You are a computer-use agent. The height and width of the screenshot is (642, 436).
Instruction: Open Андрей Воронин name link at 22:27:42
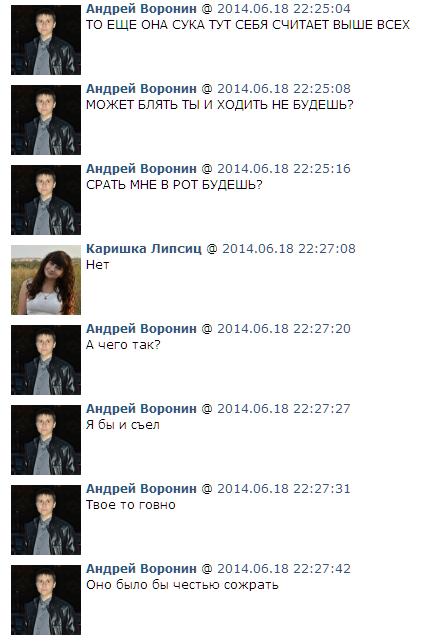tap(141, 569)
